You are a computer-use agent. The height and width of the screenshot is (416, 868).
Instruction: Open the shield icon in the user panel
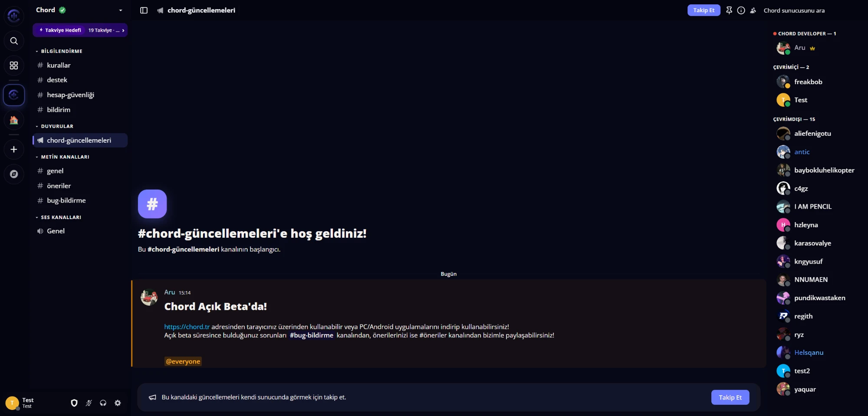[x=74, y=403]
